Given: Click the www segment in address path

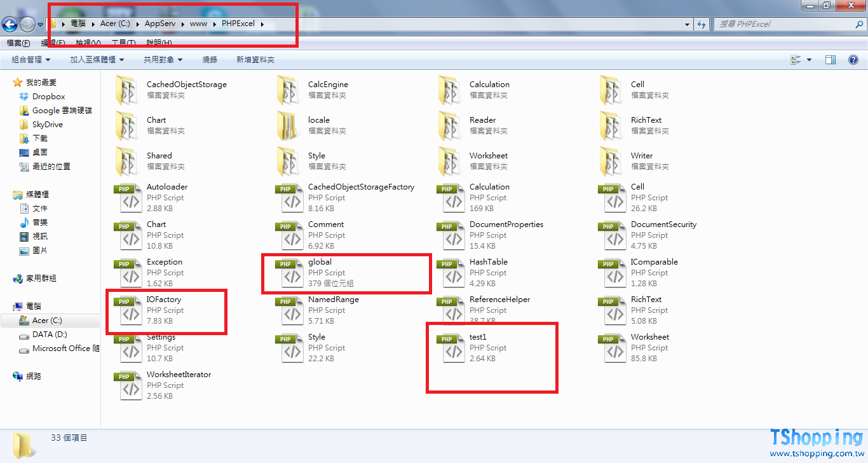Looking at the screenshot, I should (x=198, y=24).
